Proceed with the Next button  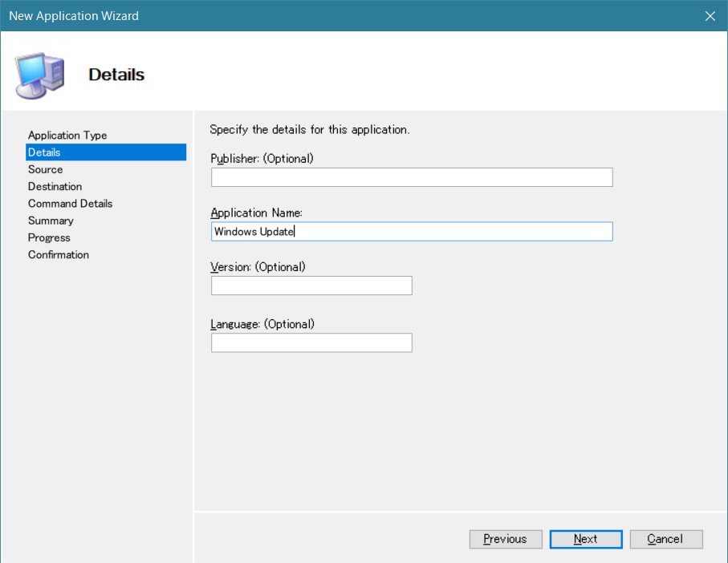(586, 540)
